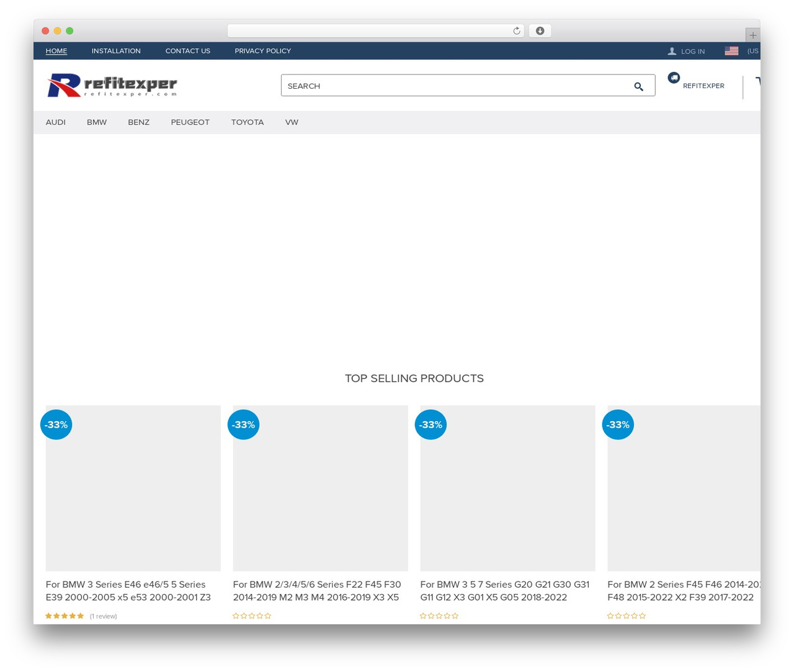Open product BMW 3 5 7 Series G20 title
The height and width of the screenshot is (672, 794).
pos(505,591)
